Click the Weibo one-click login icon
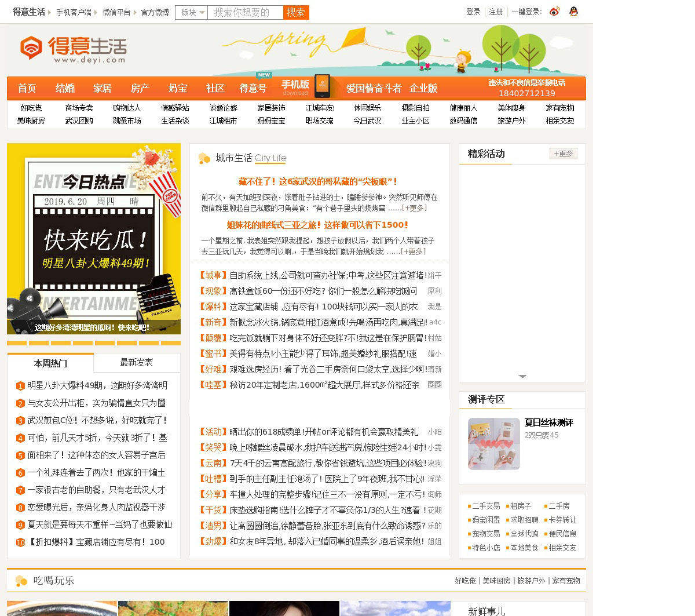The image size is (695, 616). [x=555, y=12]
